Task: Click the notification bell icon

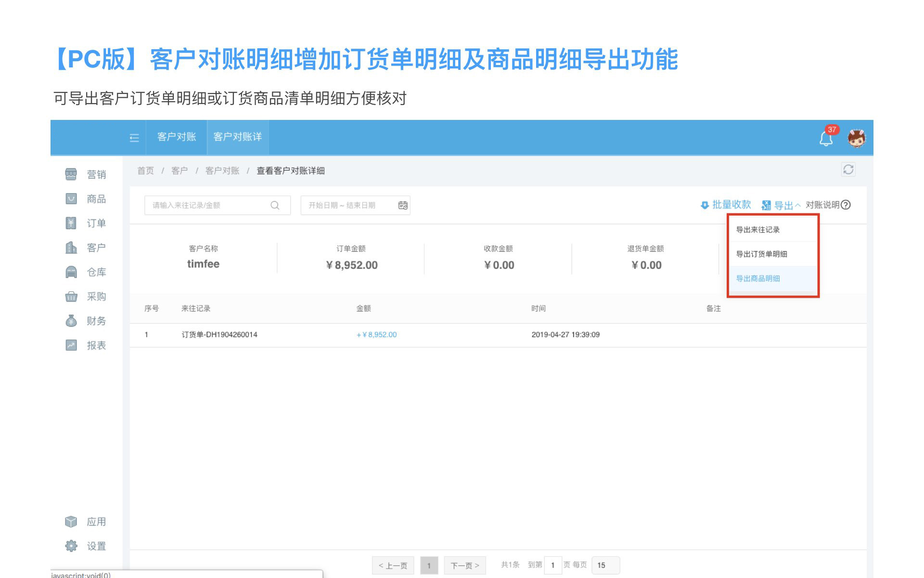Action: [826, 139]
